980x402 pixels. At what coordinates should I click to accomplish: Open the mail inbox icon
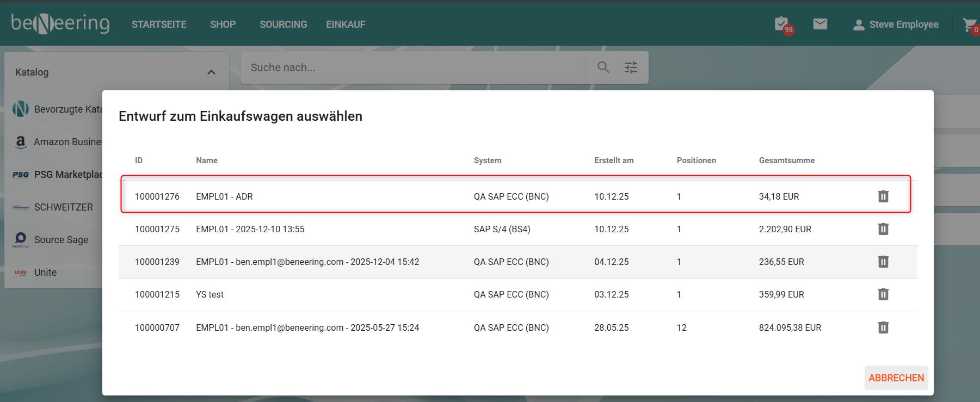pos(820,24)
